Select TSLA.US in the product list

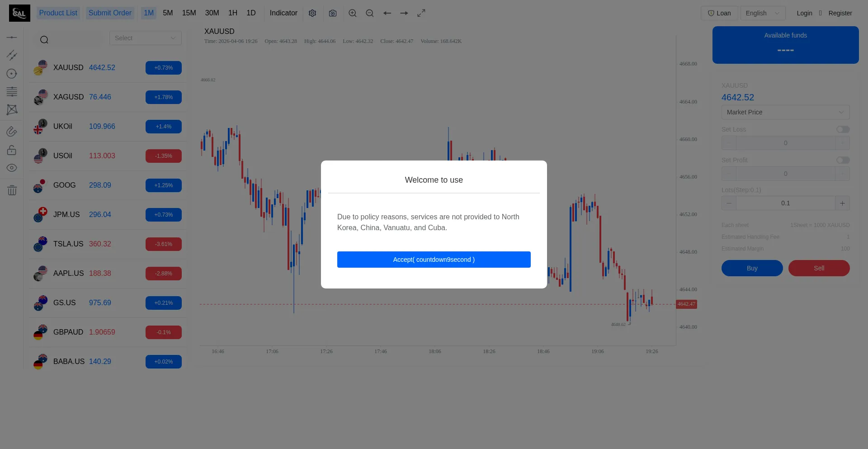pyautogui.click(x=108, y=244)
